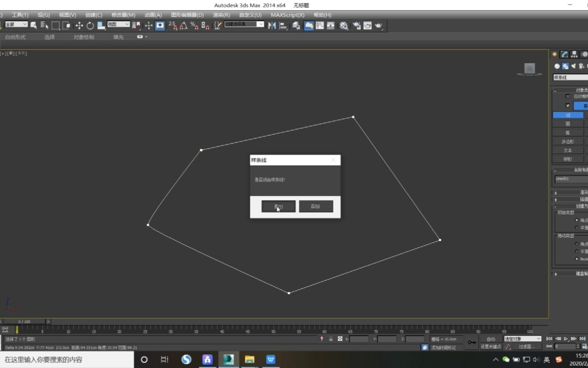The image size is (588, 368).
Task: Click Edit Named Selection Sets icon
Action: pos(218,26)
